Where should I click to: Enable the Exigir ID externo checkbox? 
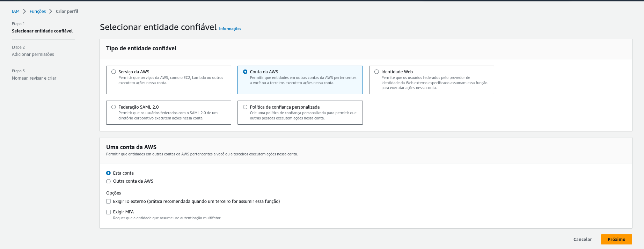pyautogui.click(x=109, y=202)
